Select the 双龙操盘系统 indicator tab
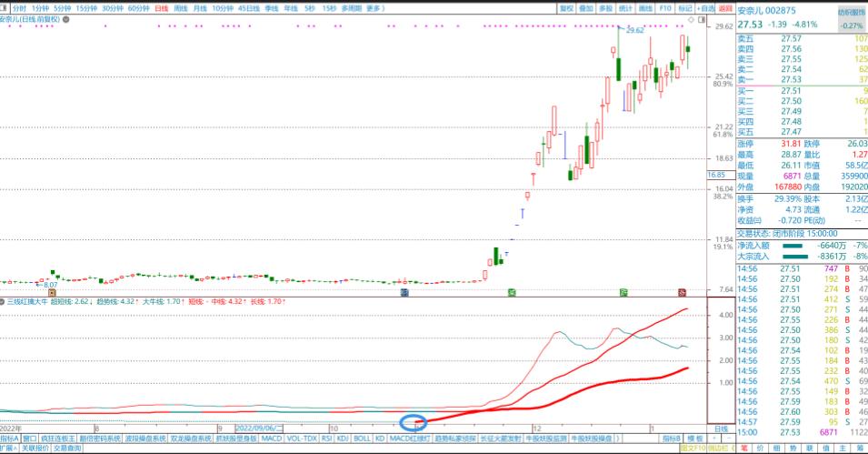Viewport: 868px width, 454px height. pyautogui.click(x=191, y=438)
